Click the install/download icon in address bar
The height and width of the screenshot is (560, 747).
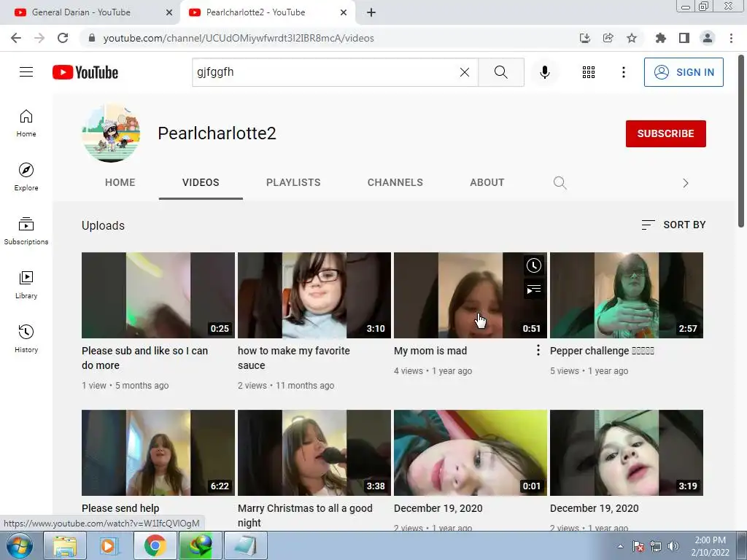pos(584,38)
